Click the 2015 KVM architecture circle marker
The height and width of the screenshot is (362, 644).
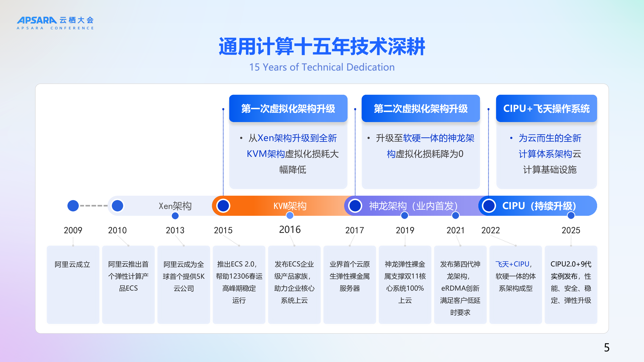point(223,206)
